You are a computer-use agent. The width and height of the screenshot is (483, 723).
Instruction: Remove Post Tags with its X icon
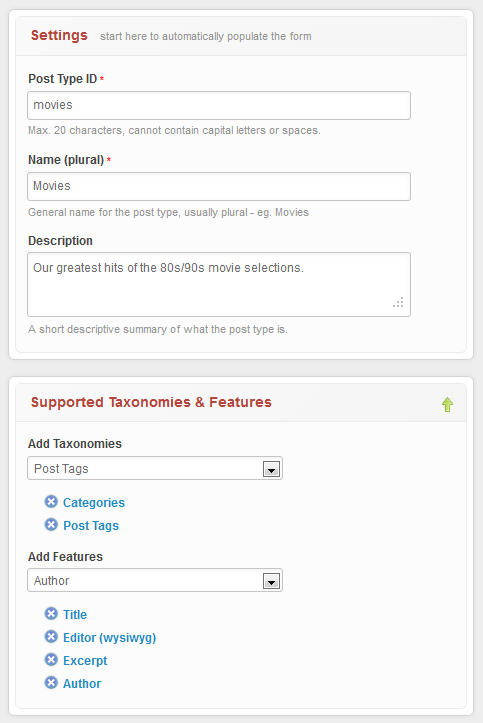pyautogui.click(x=51, y=524)
